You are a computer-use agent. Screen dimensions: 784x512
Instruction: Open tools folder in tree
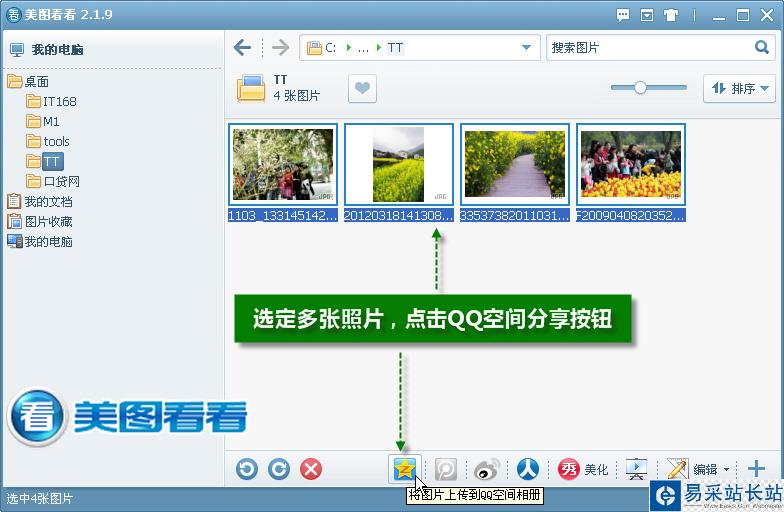(48, 142)
